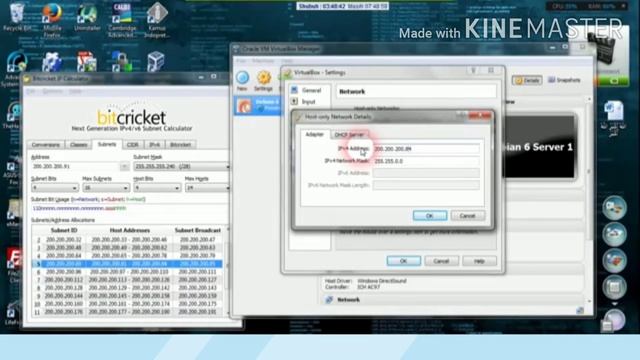Open the Max Hosts dropdown
The image size is (640, 360).
pos(208,188)
